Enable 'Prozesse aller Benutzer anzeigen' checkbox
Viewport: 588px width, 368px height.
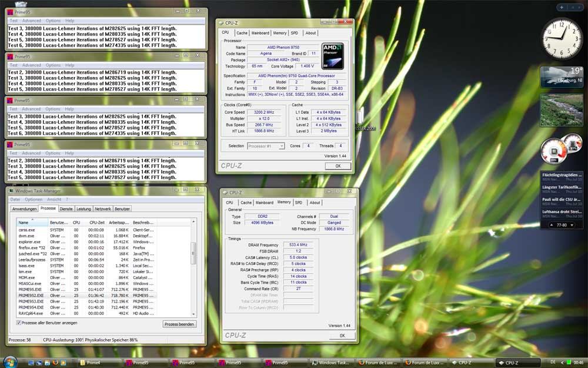[x=19, y=323]
